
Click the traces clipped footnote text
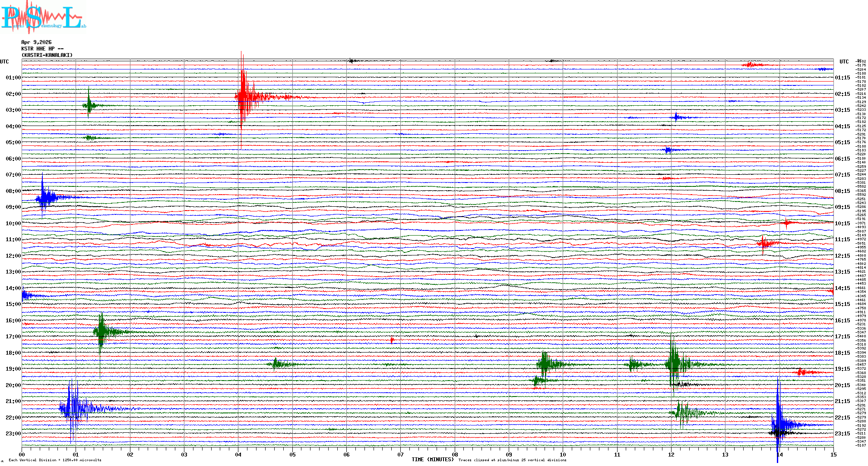pos(512,460)
